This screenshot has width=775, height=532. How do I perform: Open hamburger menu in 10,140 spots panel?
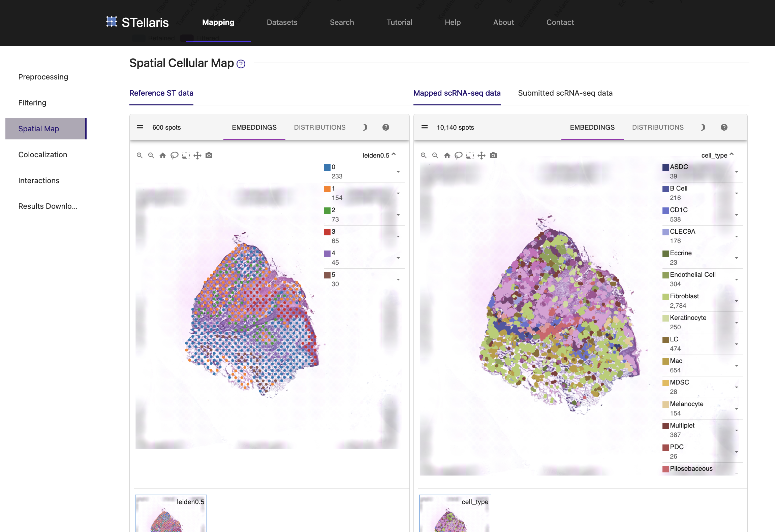[425, 127]
